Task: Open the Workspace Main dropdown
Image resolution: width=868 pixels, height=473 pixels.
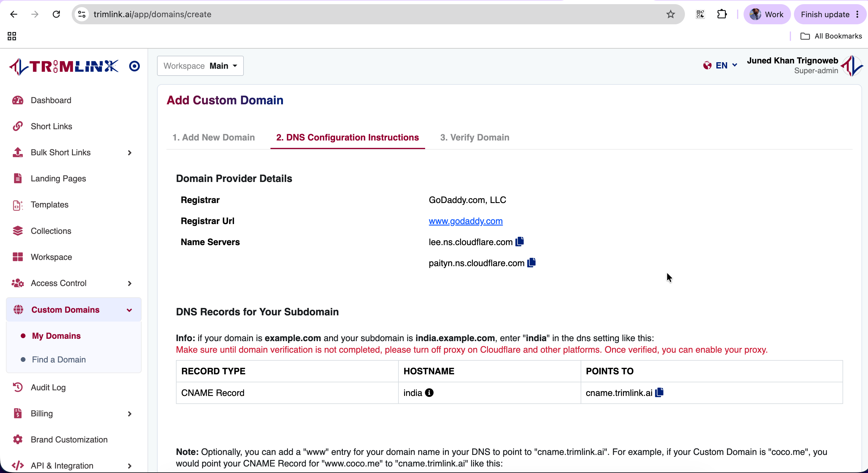Action: 201,66
